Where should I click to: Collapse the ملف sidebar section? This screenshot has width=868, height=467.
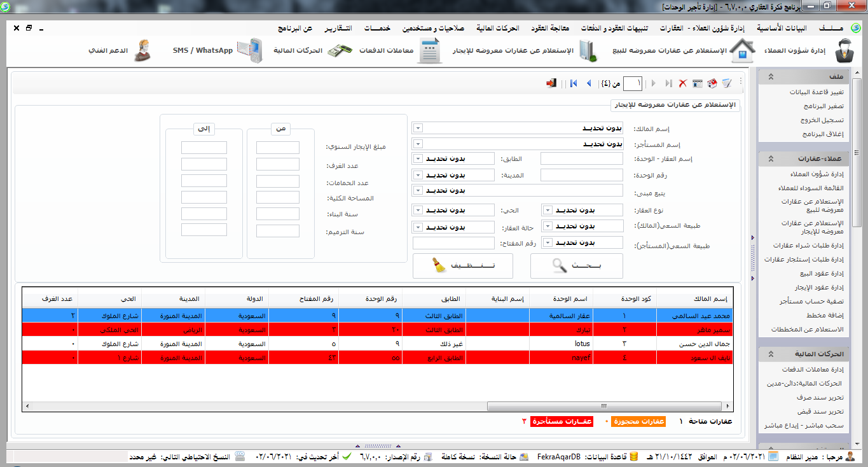point(771,77)
